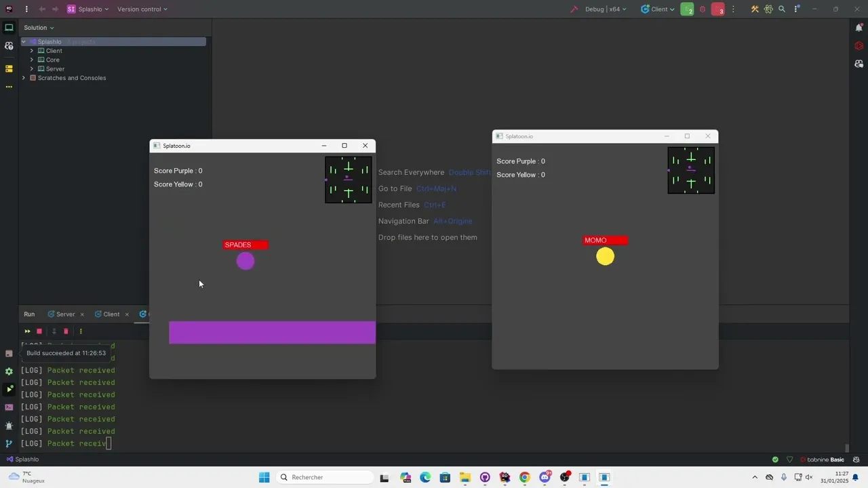Open the Client run configuration dropdown

[x=658, y=9]
